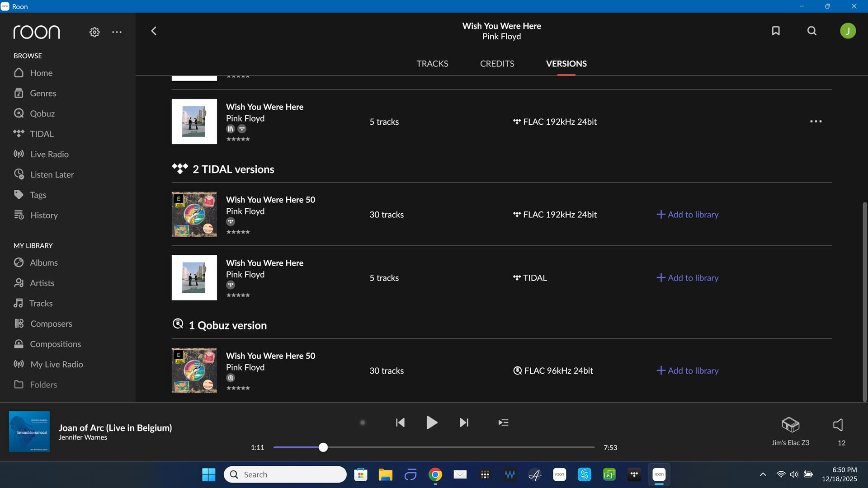Add TIDAL 5-track version to library

(687, 278)
